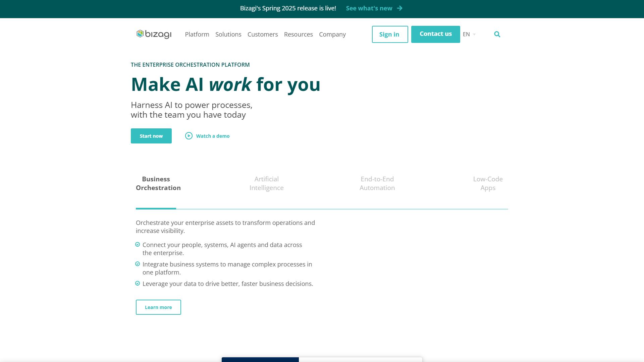This screenshot has height=362, width=644.
Task: Select the End-to-End Automation tab
Action: (x=377, y=183)
